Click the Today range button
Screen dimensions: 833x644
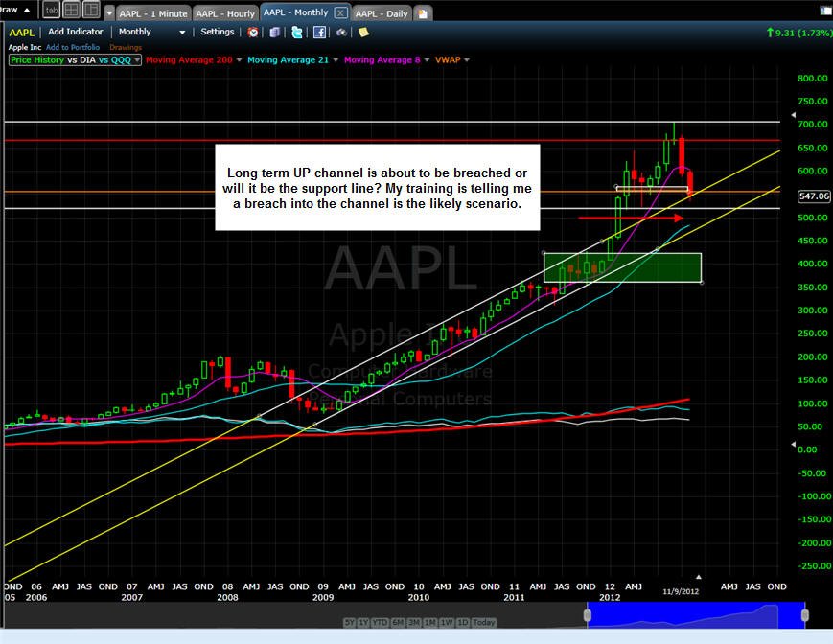pos(484,622)
